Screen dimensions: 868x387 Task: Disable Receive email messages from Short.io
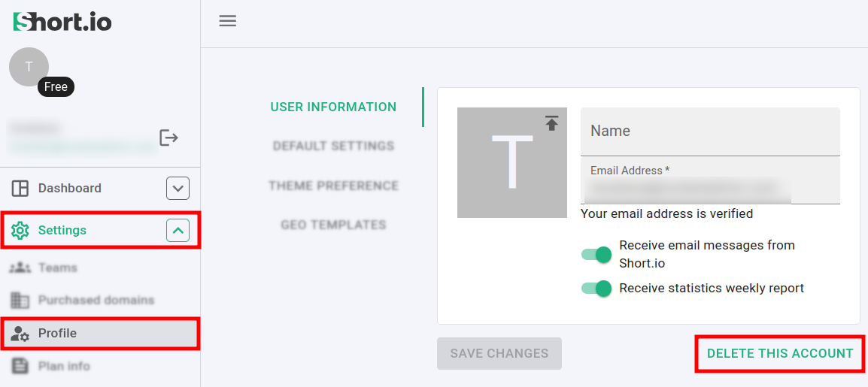[x=598, y=254]
